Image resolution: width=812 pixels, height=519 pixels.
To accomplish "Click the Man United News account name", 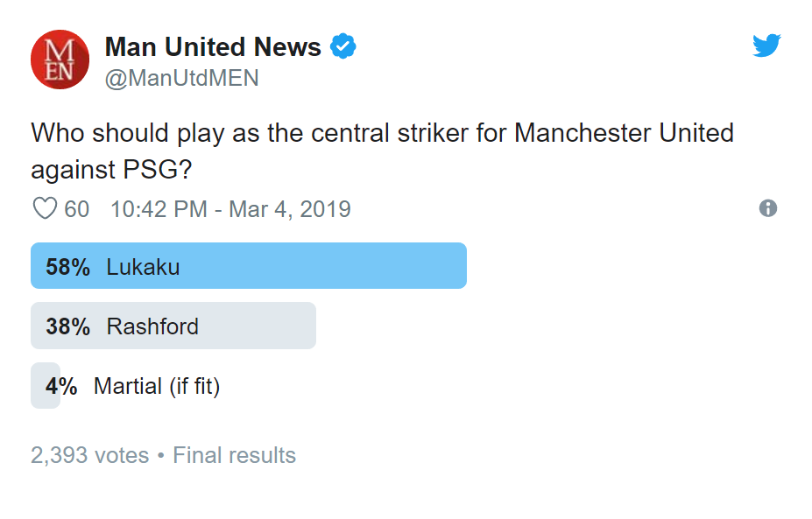I will pyautogui.click(x=211, y=46).
